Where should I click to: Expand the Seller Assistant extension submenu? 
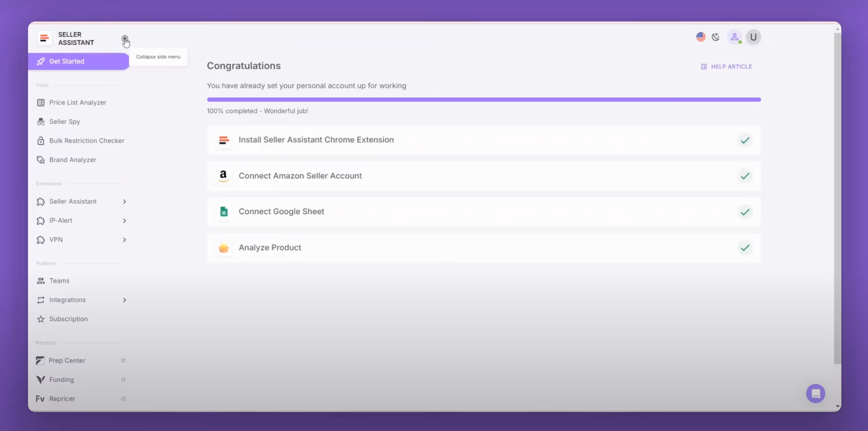click(124, 201)
